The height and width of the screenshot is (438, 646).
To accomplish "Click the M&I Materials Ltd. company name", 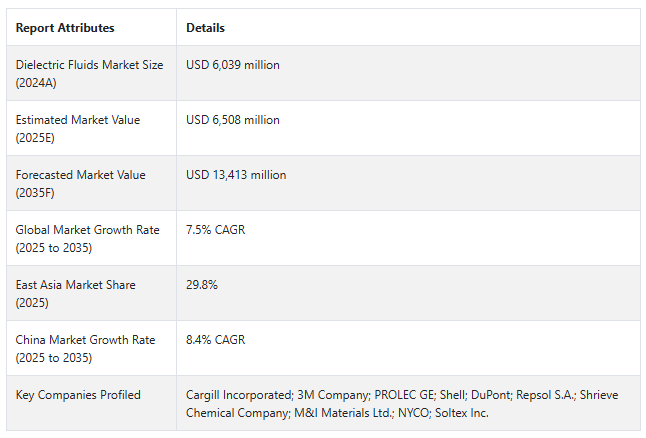I will click(x=339, y=413).
